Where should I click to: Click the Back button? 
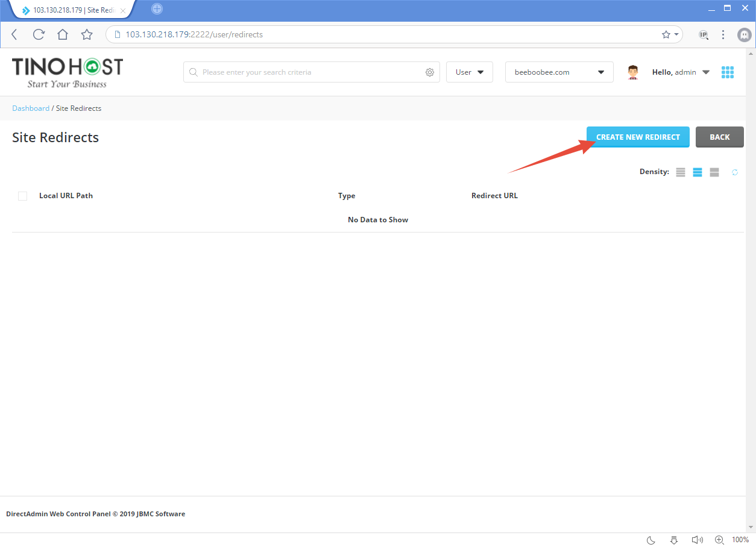point(719,137)
